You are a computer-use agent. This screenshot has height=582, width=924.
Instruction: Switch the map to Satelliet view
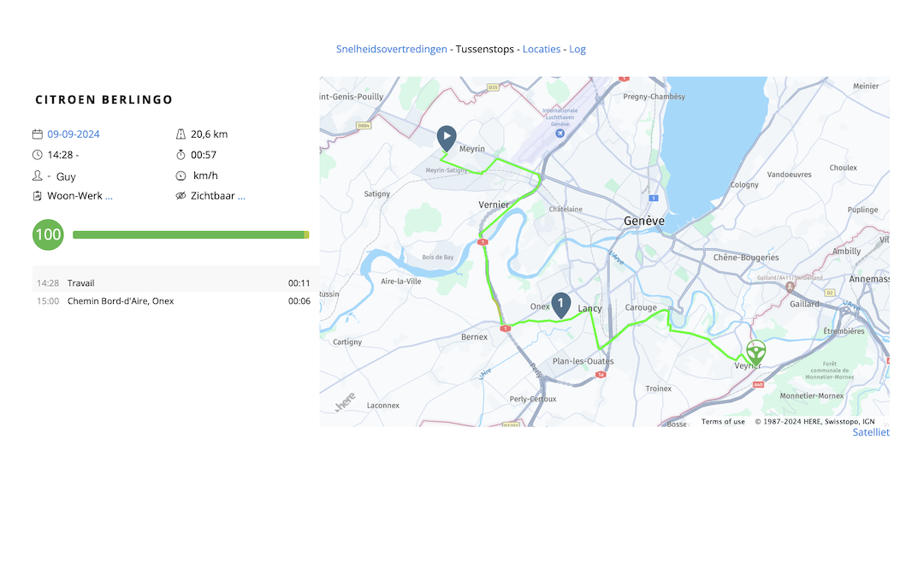click(x=870, y=432)
